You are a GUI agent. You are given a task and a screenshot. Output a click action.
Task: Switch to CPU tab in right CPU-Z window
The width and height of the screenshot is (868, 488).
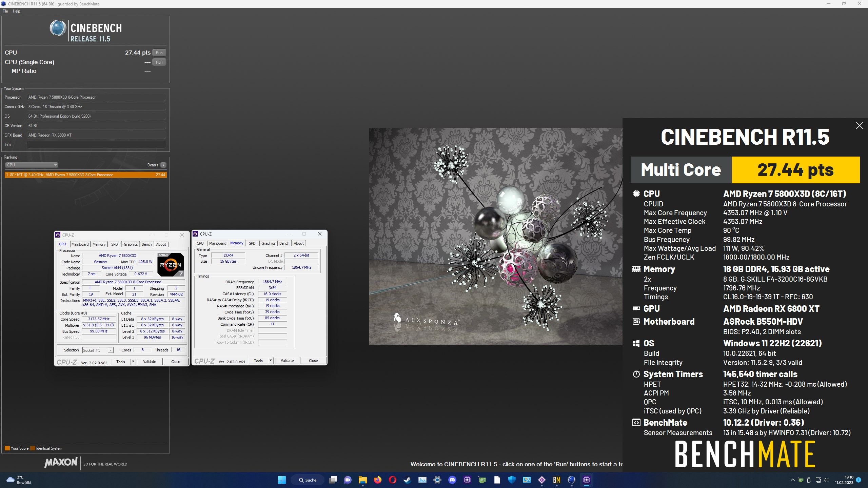pos(200,243)
